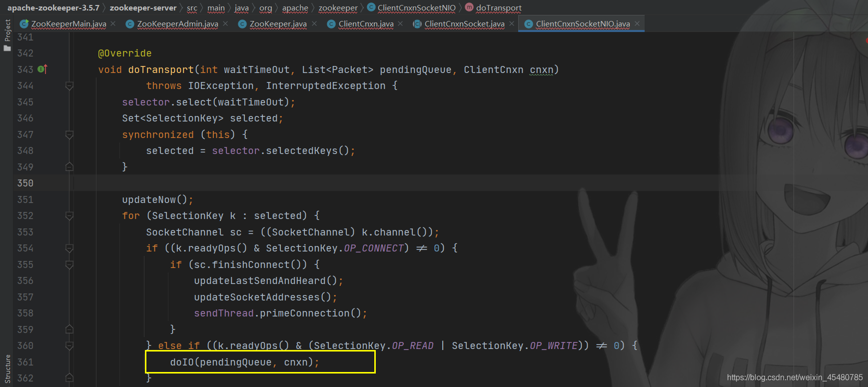Click the override gutter icon on line 343
The height and width of the screenshot is (387, 868).
[x=42, y=69]
